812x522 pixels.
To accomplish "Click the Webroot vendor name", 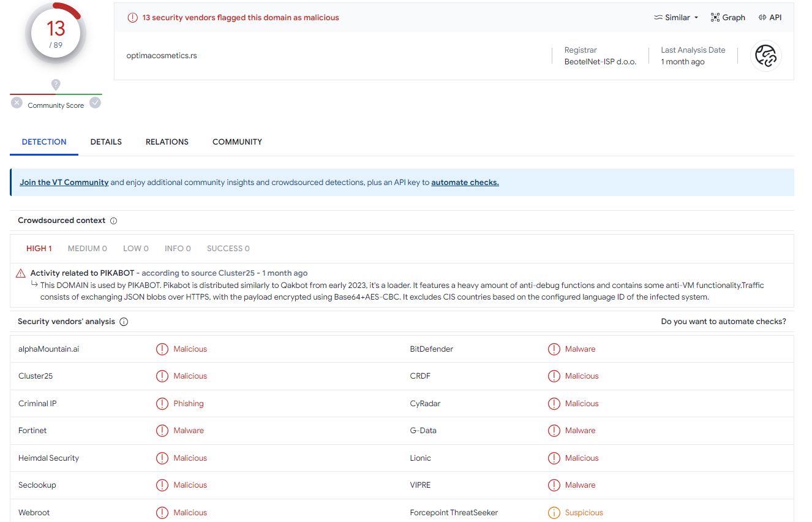I will click(x=34, y=513).
